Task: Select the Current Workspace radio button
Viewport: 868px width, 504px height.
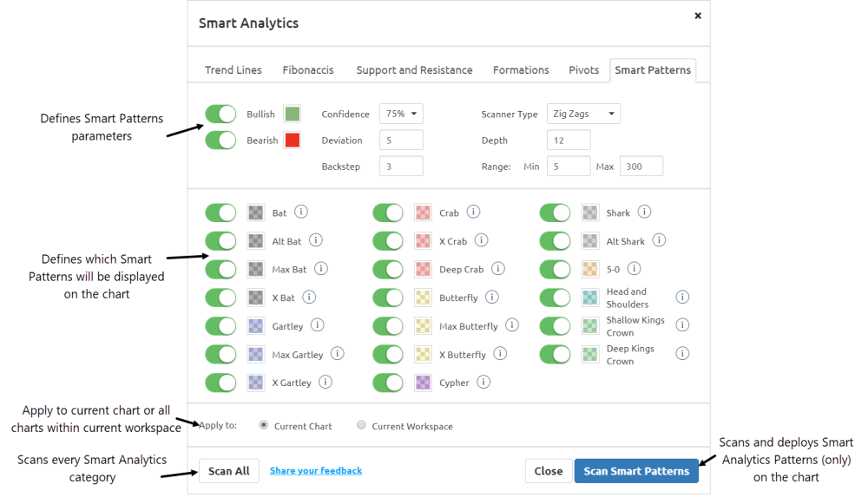Action: point(361,425)
